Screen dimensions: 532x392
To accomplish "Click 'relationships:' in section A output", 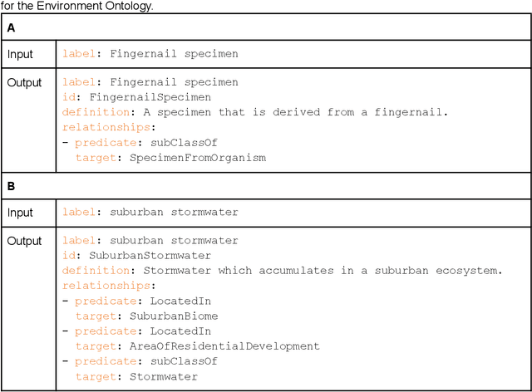I will click(x=109, y=127).
